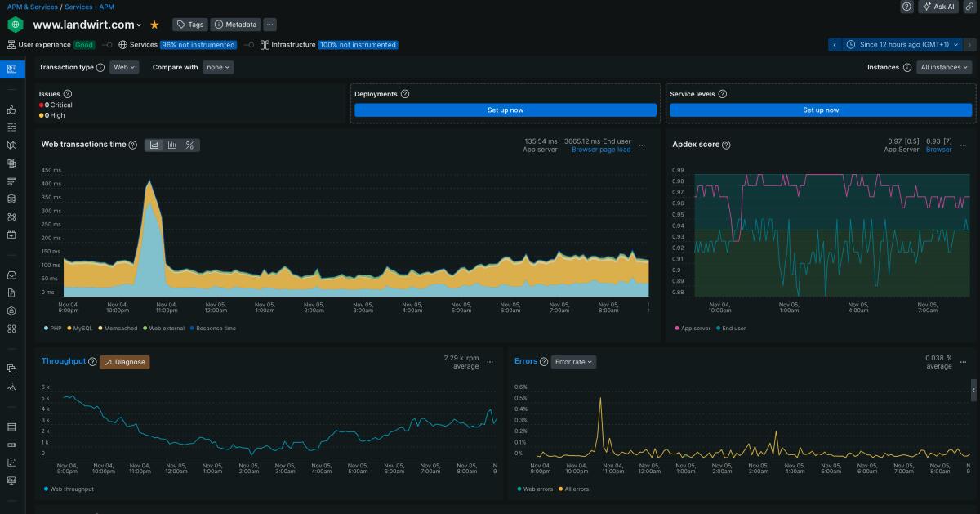
Task: Open the Transaction type Web dropdown
Action: (124, 68)
